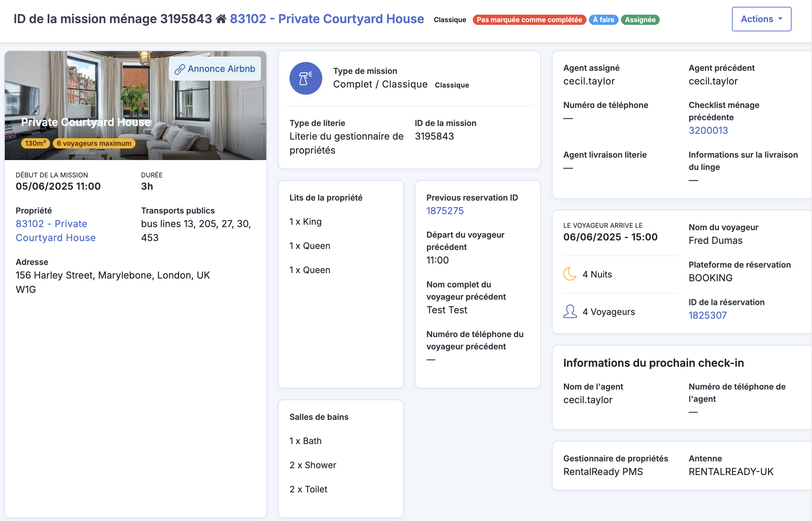This screenshot has width=812, height=521.
Task: Open the Actions dropdown menu
Action: 761,19
